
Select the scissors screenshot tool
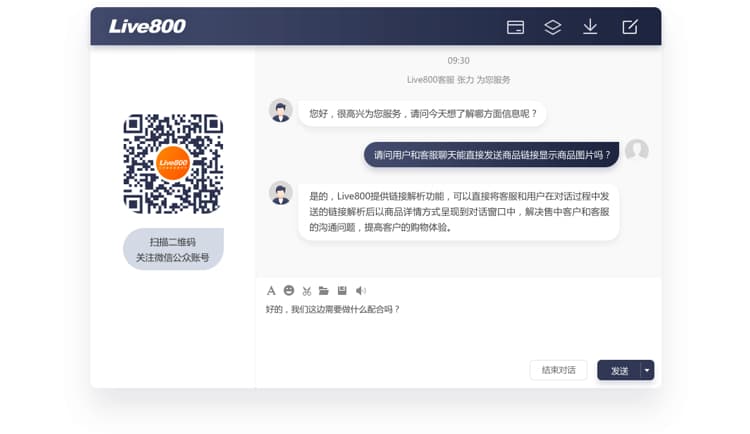click(x=306, y=290)
